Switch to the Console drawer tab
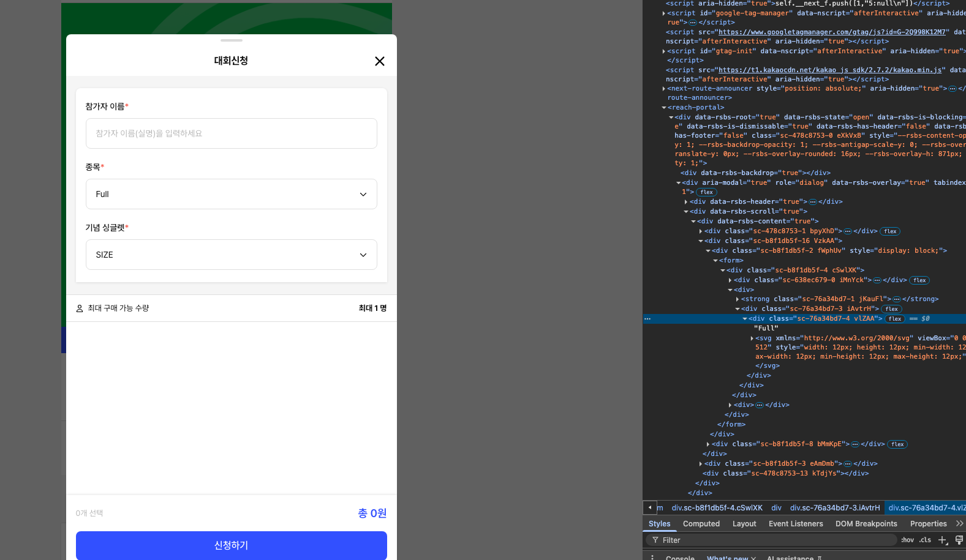The width and height of the screenshot is (966, 560). click(x=680, y=558)
